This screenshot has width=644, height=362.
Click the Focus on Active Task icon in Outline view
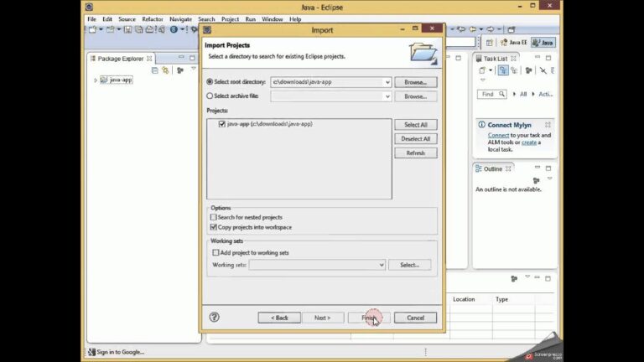536,181
